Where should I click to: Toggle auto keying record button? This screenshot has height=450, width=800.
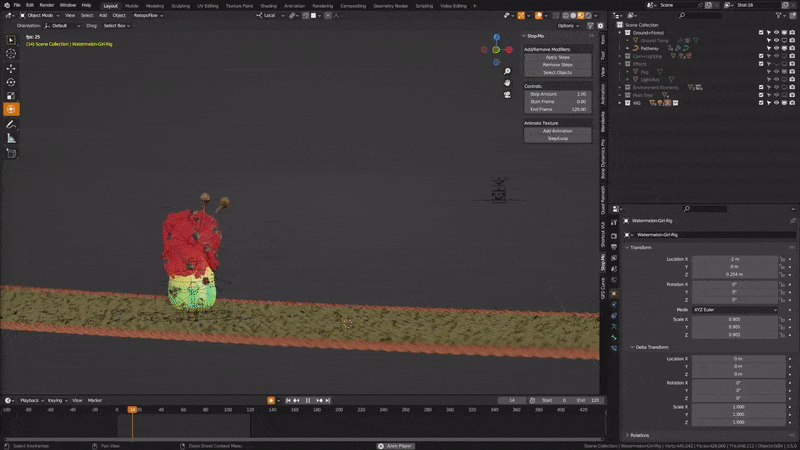[x=271, y=401]
